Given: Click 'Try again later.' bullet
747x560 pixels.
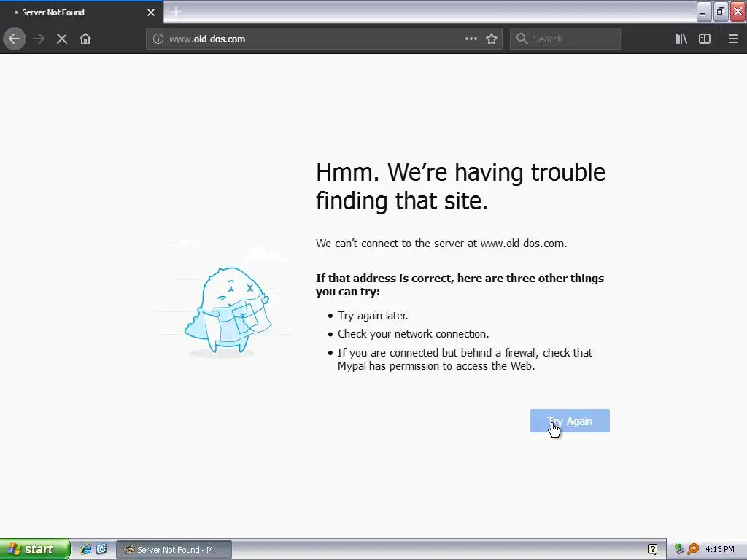Looking at the screenshot, I should 373,316.
